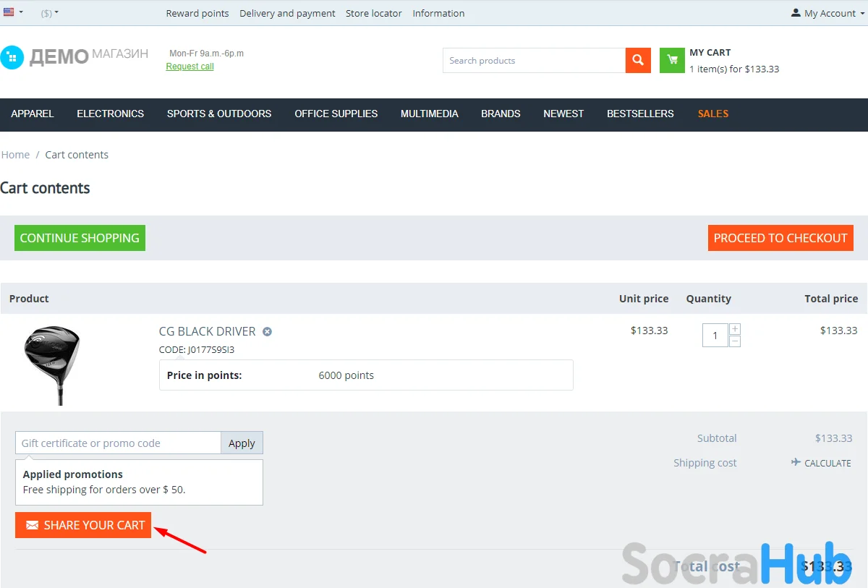The height and width of the screenshot is (588, 868).
Task: Open the CG Black Driver product thumbnail
Action: 52,365
